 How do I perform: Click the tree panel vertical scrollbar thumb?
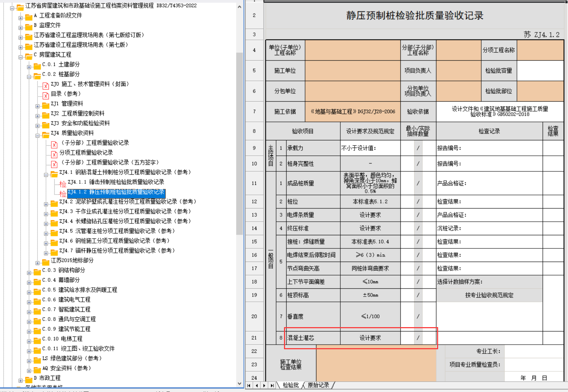point(240,144)
